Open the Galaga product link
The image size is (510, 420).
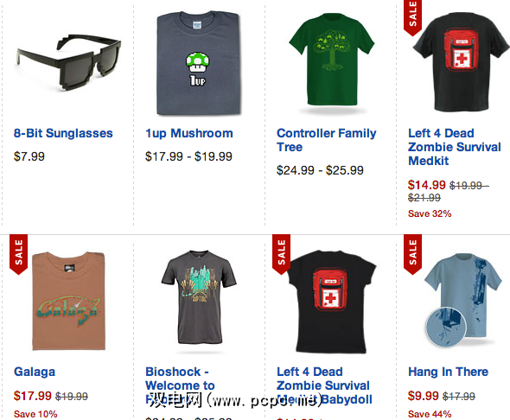[35, 372]
